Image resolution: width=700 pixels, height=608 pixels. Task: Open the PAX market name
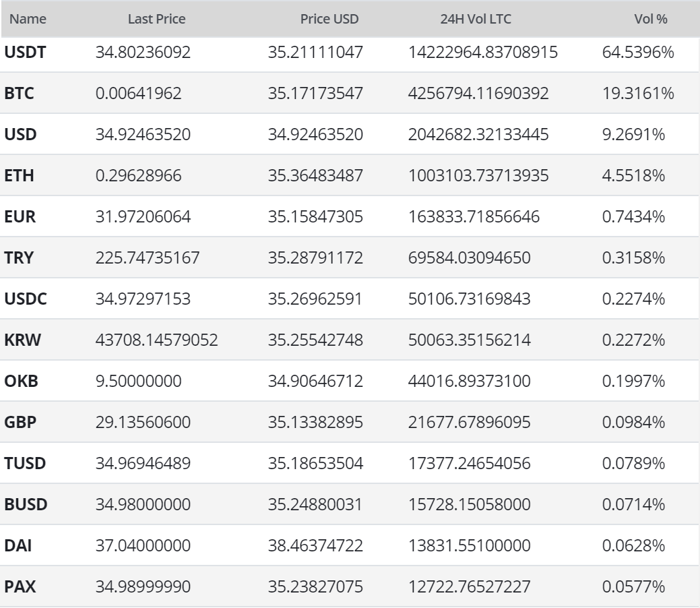coord(20,586)
